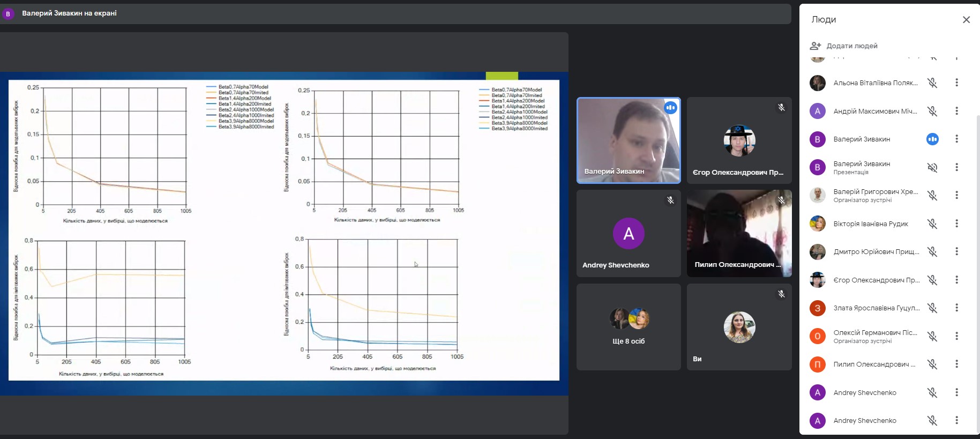
Task: Open more options for Валерий Зивакин Презентація
Action: coord(956,167)
